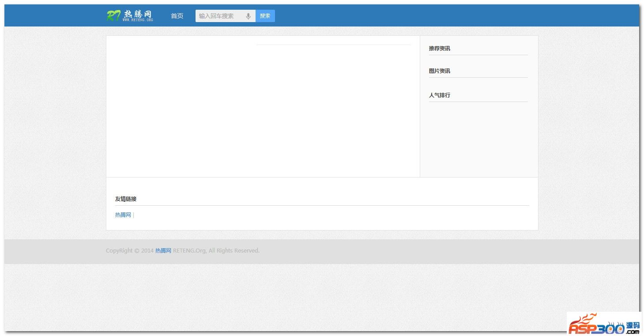
Task: Click the CopyRight © 2014 footer text
Action: click(x=130, y=251)
